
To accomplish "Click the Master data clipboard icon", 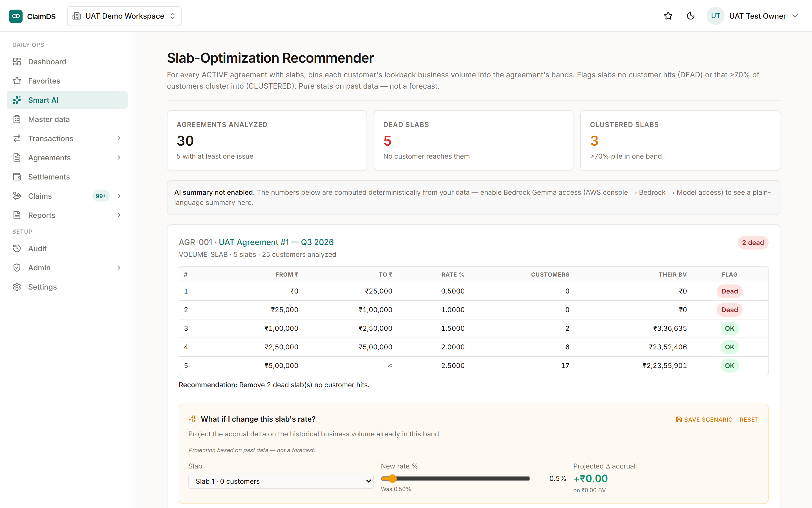I will [x=17, y=119].
